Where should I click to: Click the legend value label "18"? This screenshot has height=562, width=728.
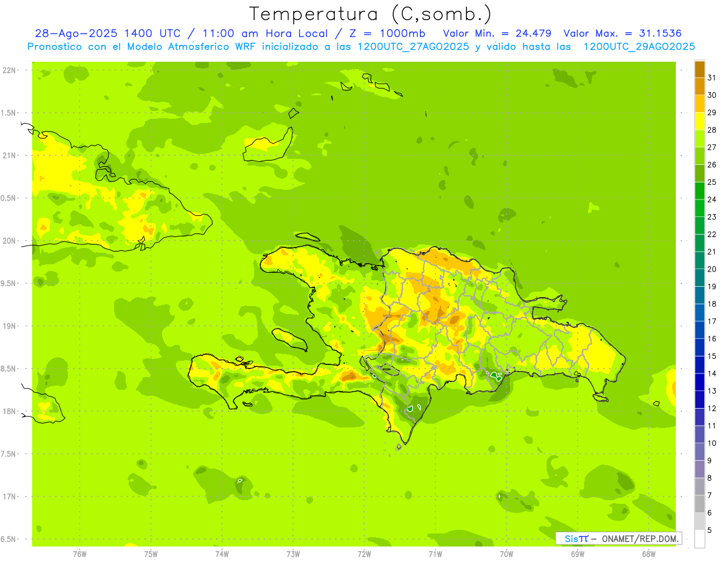[712, 304]
